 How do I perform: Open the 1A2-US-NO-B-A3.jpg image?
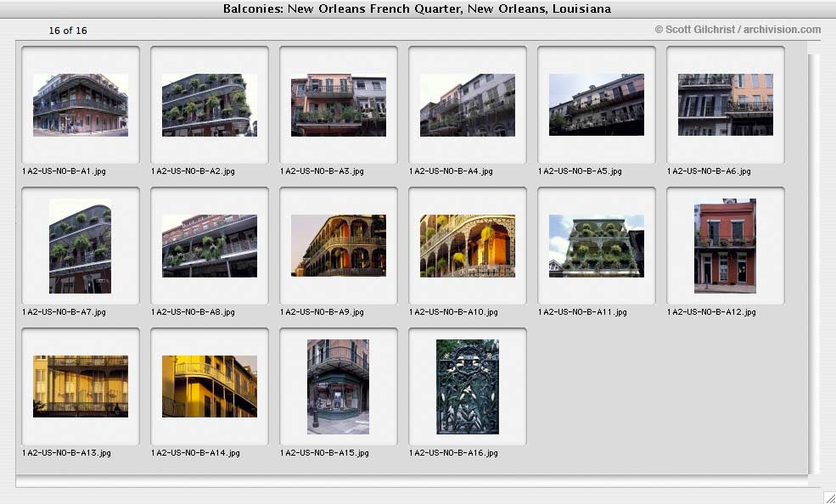(339, 105)
